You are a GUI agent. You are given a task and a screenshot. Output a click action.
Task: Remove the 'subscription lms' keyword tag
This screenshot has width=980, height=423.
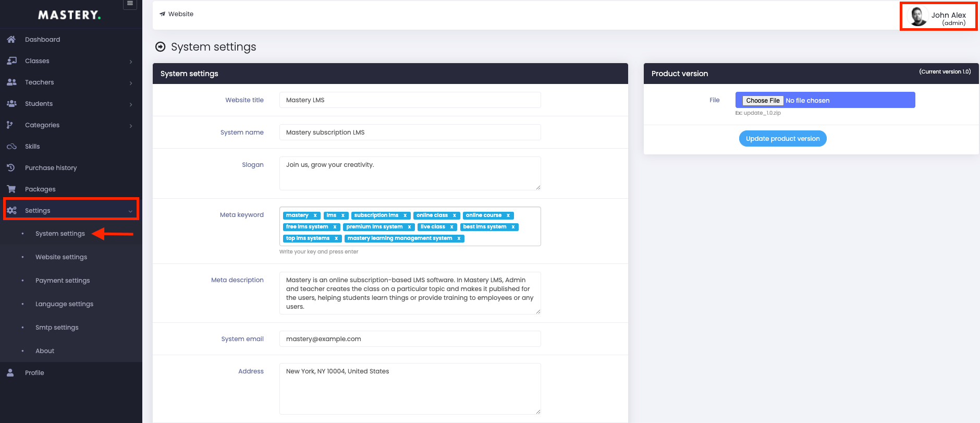pyautogui.click(x=405, y=215)
